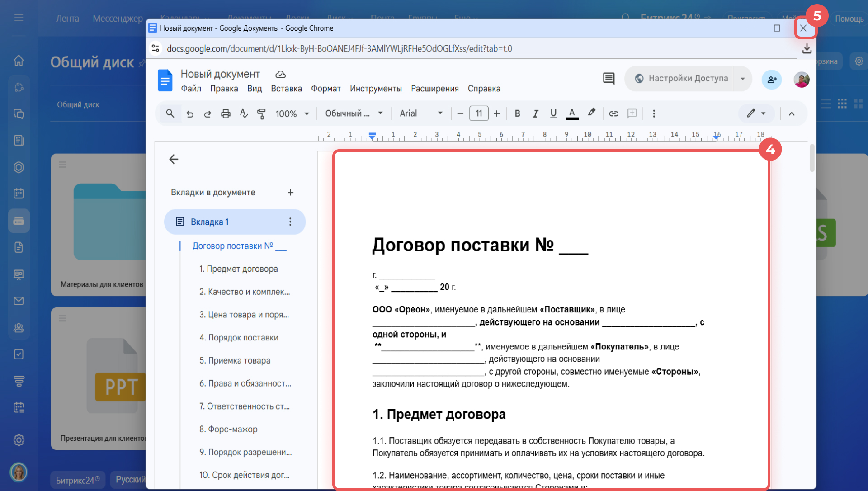Open the comment history icon
The image size is (868, 491).
point(609,79)
